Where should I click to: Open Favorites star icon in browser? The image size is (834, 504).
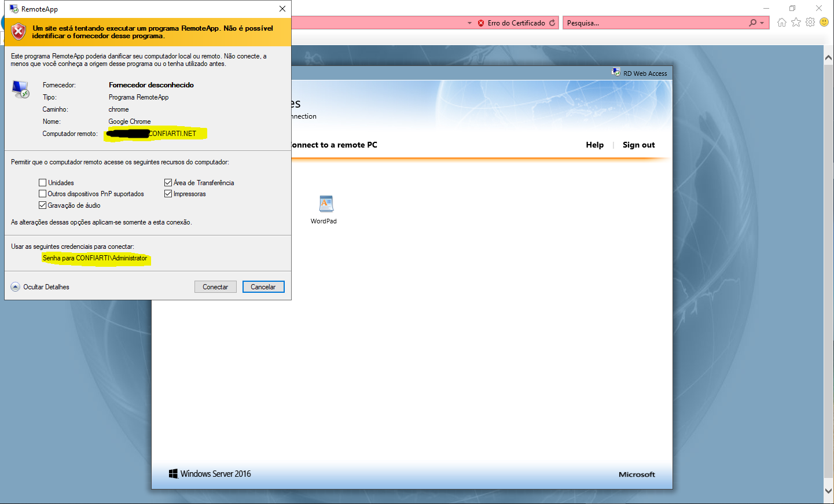pyautogui.click(x=796, y=23)
